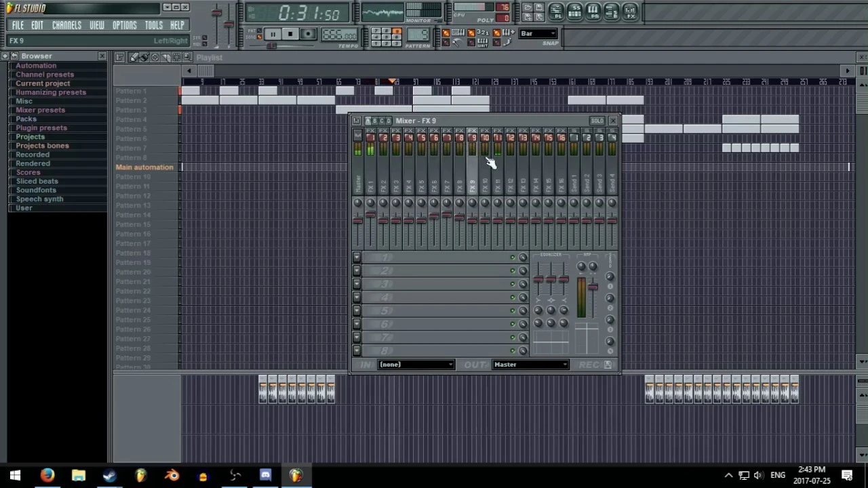Adjust the FX 7 volume fader
Viewport: 868px width, 488px height.
click(447, 213)
